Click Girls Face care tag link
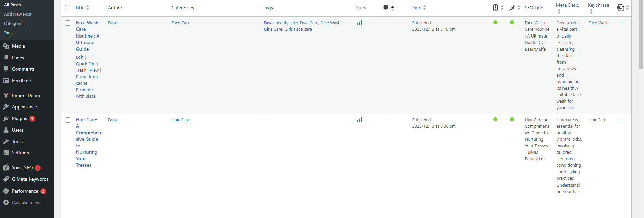 coord(298,29)
